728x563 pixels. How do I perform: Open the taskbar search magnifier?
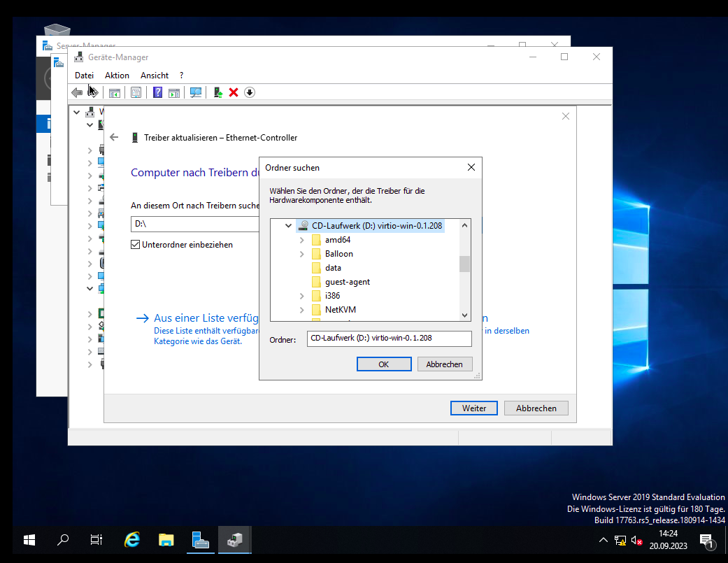(63, 540)
